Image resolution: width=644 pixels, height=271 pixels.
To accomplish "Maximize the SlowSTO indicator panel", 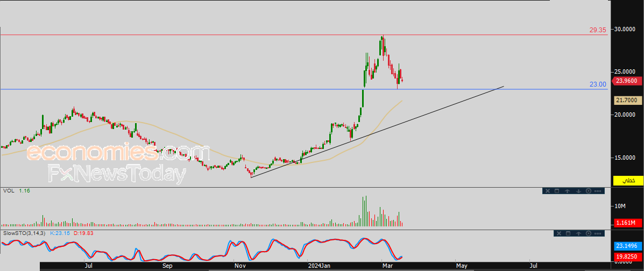I will pos(568,233).
